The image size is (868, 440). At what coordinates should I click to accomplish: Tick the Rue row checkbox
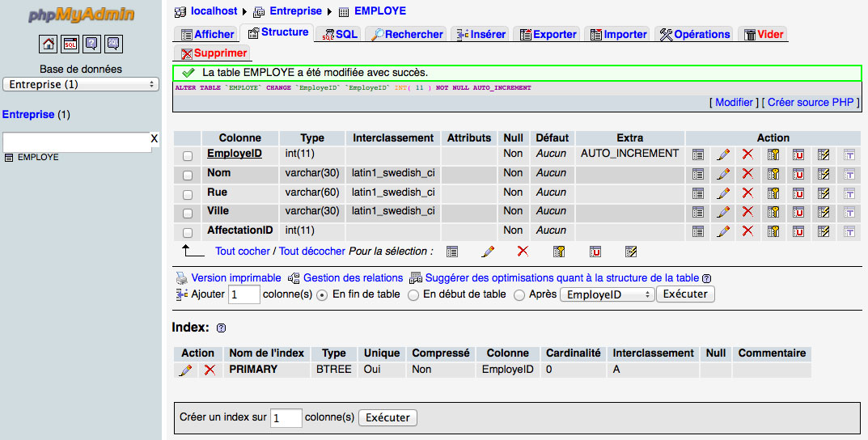[x=188, y=195]
